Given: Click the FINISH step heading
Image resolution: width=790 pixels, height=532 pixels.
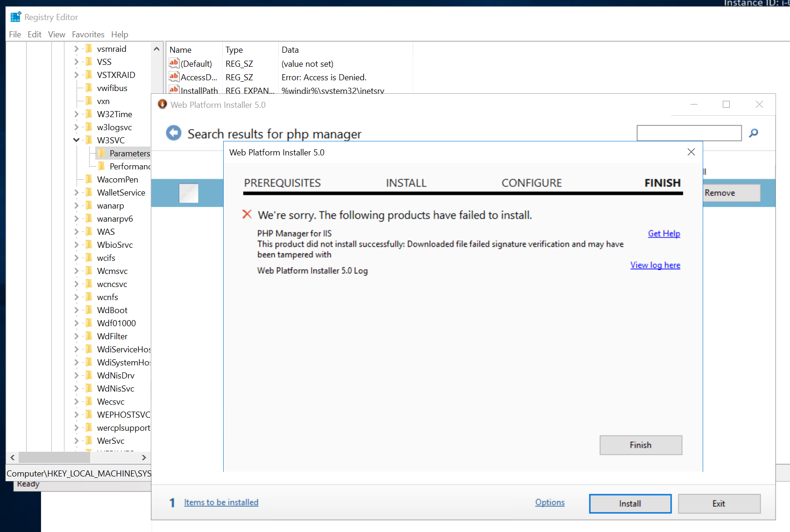Looking at the screenshot, I should (x=663, y=183).
